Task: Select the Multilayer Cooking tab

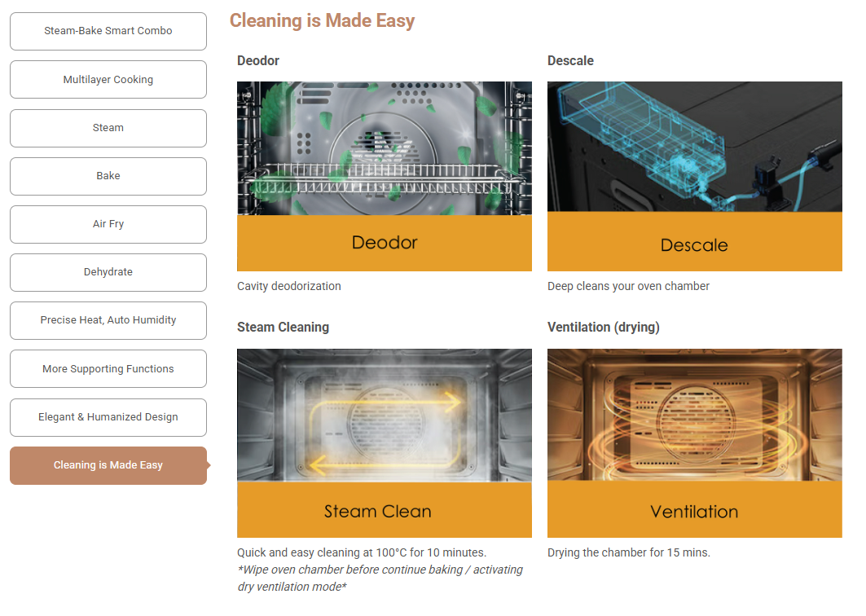Action: (108, 80)
